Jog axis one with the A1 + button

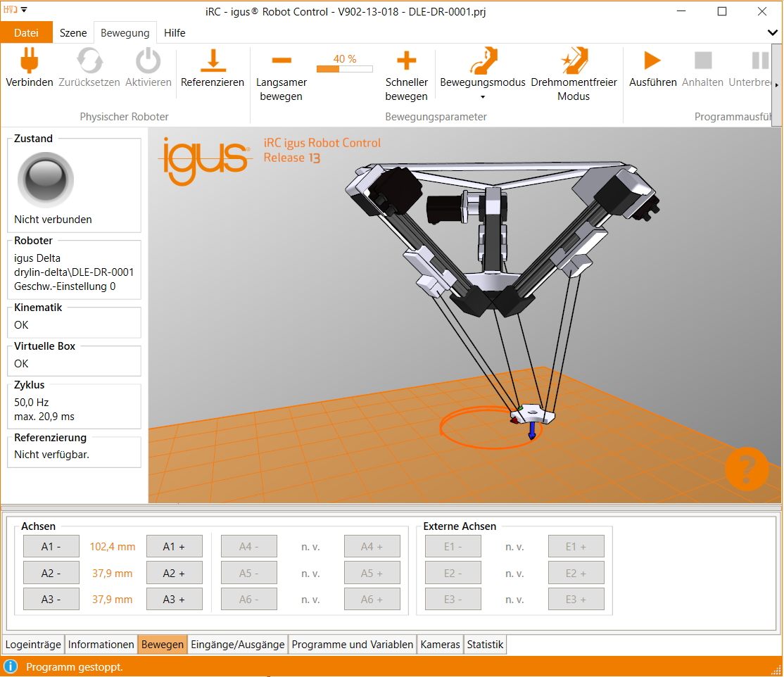173,545
